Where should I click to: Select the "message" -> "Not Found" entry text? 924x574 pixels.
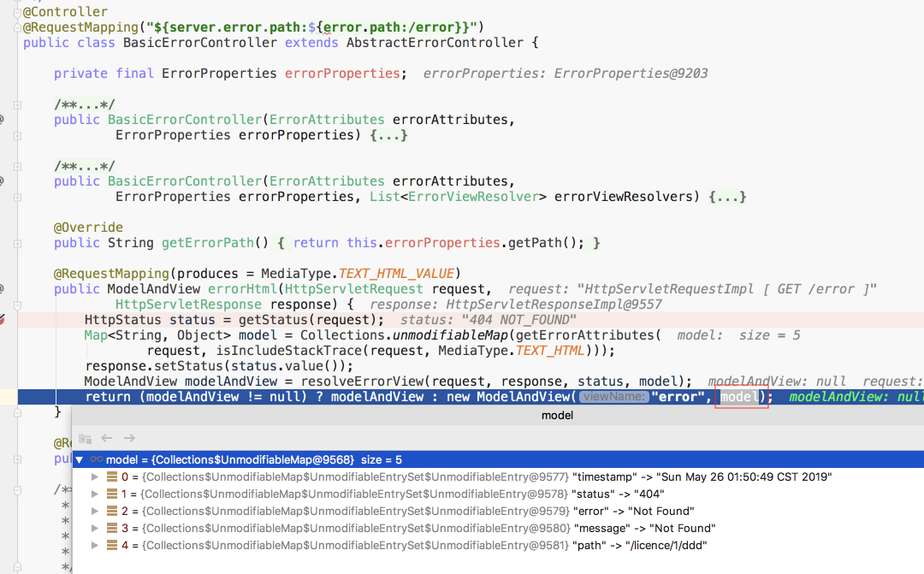tap(645, 528)
